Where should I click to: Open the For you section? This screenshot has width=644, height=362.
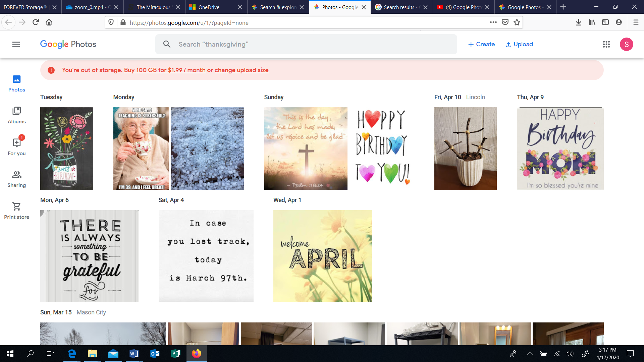point(16,147)
